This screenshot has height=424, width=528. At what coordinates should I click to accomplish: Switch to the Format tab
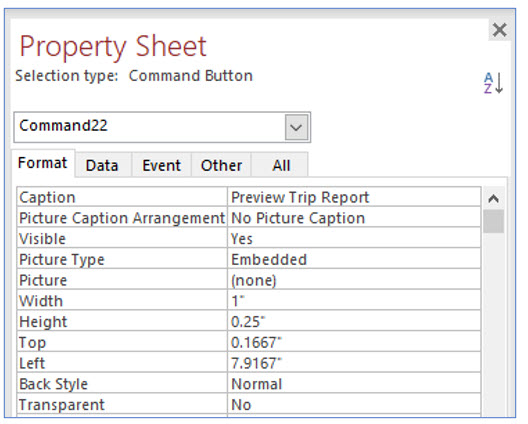pos(43,163)
